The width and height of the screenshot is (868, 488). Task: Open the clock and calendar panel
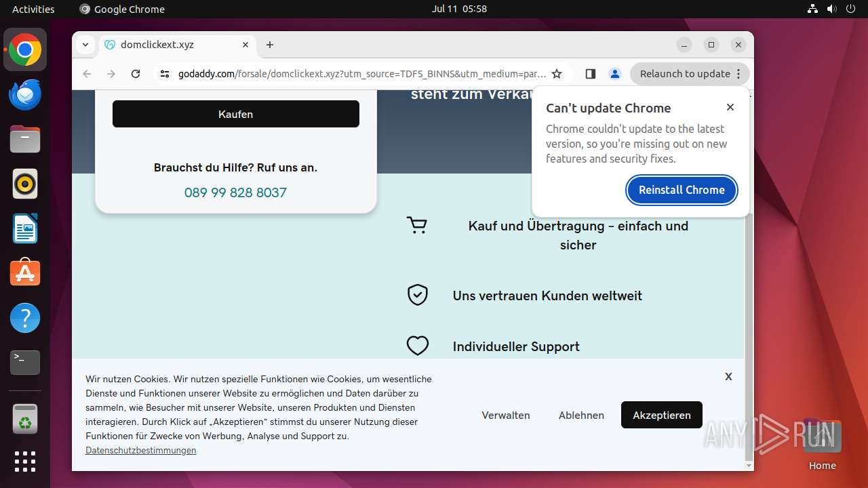coord(459,9)
